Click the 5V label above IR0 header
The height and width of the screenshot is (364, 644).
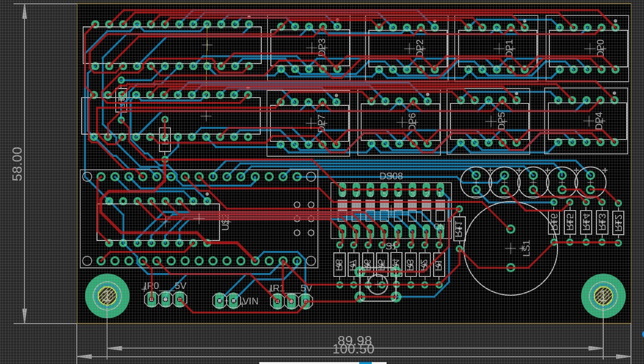180,286
